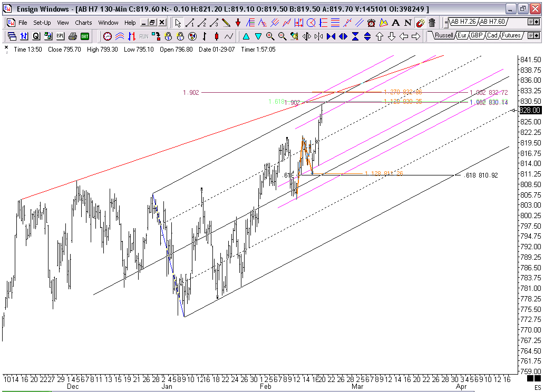Open the ESPL script icon
The width and height of the screenshot is (544, 392).
click(x=61, y=36)
